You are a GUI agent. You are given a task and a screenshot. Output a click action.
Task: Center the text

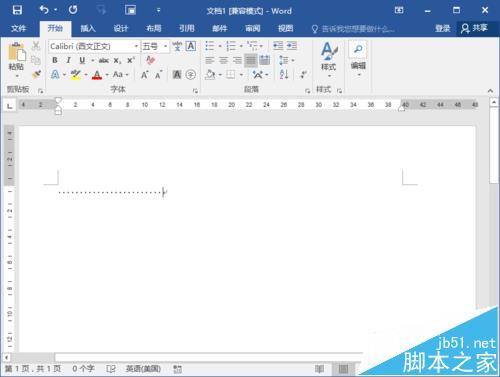coord(223,60)
